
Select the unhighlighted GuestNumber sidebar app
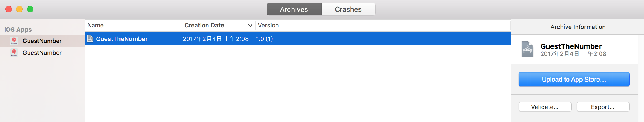pyautogui.click(x=42, y=53)
